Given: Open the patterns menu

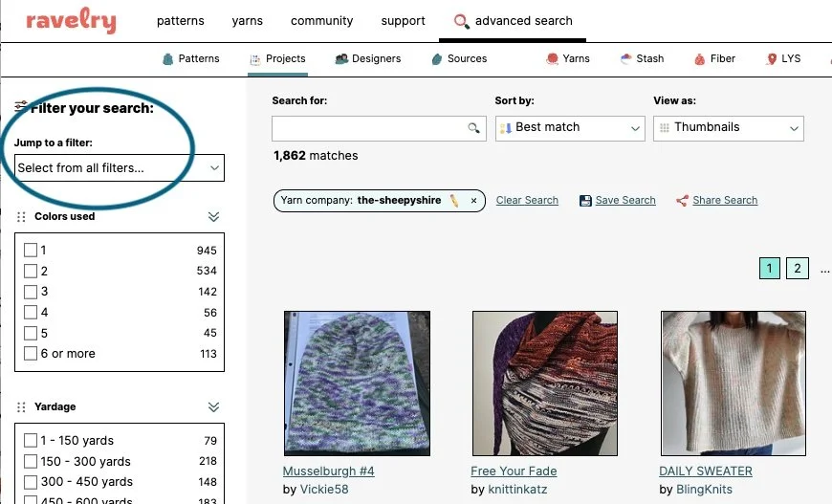Looking at the screenshot, I should click(x=181, y=21).
